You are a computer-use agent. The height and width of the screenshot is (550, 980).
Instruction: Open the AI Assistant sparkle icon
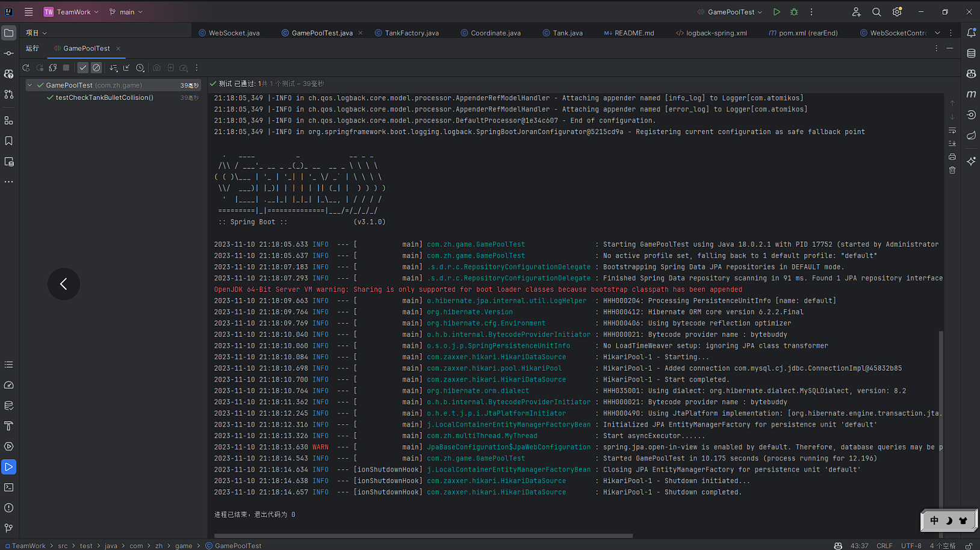pyautogui.click(x=971, y=161)
